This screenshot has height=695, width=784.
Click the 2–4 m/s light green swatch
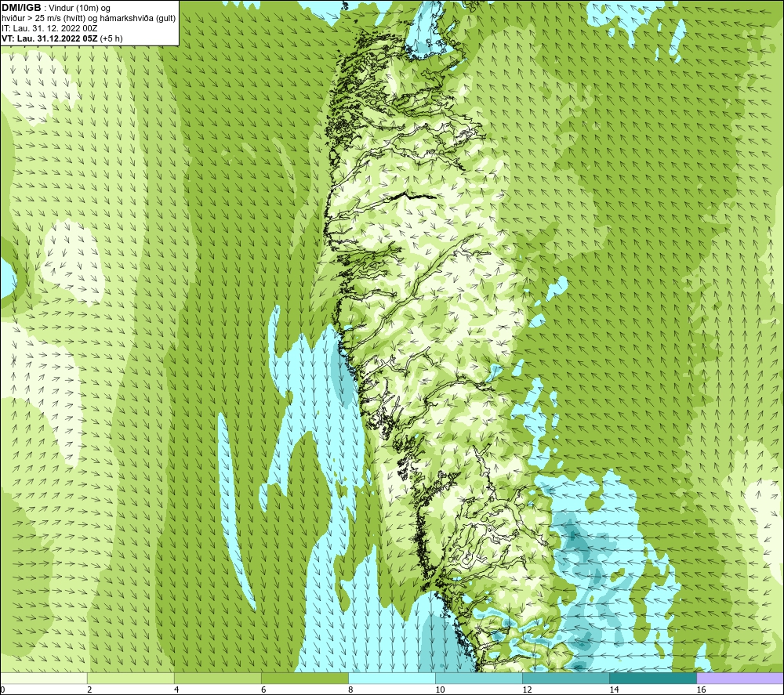point(131,678)
